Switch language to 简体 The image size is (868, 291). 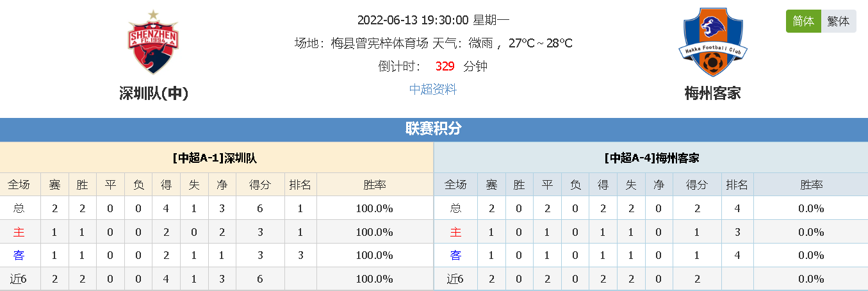click(803, 21)
